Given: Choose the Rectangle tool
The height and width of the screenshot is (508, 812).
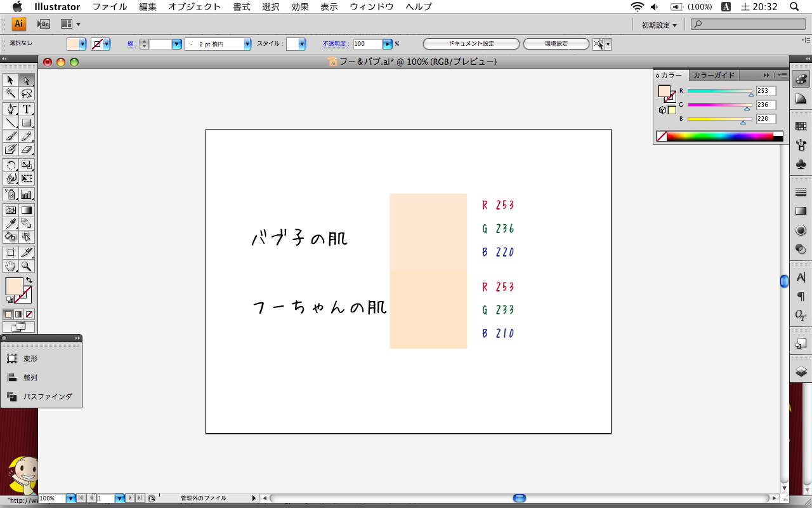Looking at the screenshot, I should point(27,123).
